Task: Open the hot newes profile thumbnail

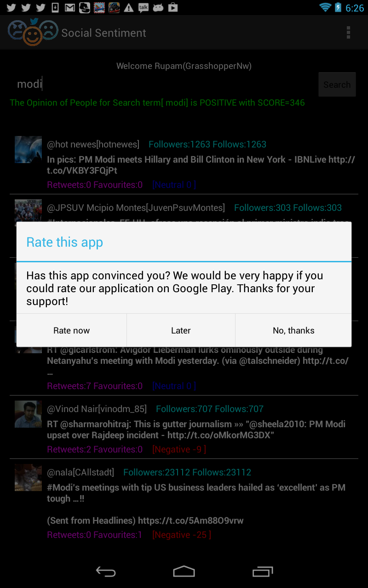Action: pos(28,149)
